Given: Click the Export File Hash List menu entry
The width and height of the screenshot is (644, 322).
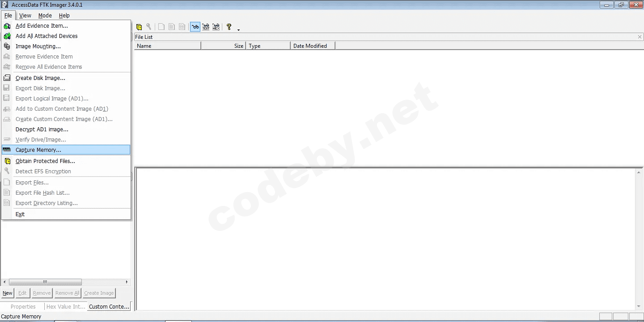Looking at the screenshot, I should pyautogui.click(x=66, y=193).
